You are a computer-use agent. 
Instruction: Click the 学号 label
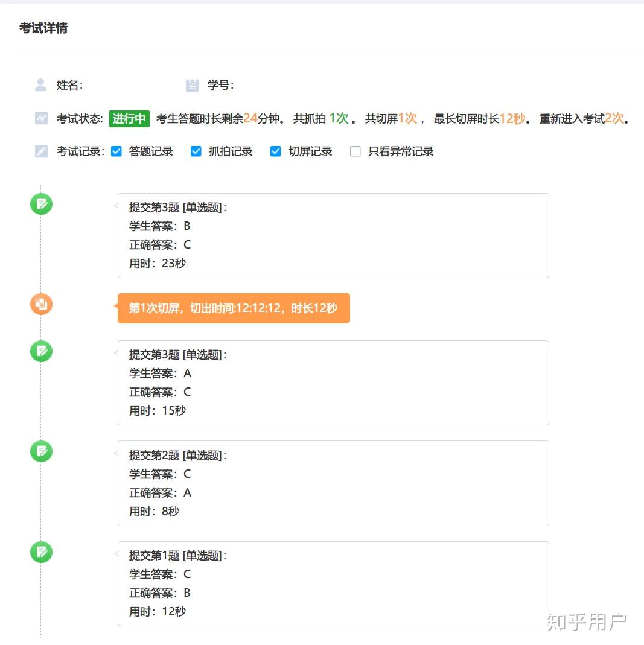click(220, 85)
